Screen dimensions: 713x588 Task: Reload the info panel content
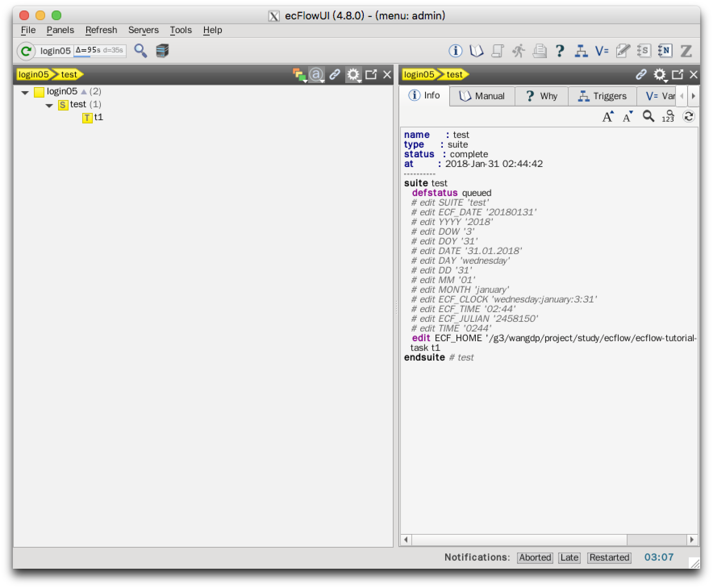pos(689,117)
